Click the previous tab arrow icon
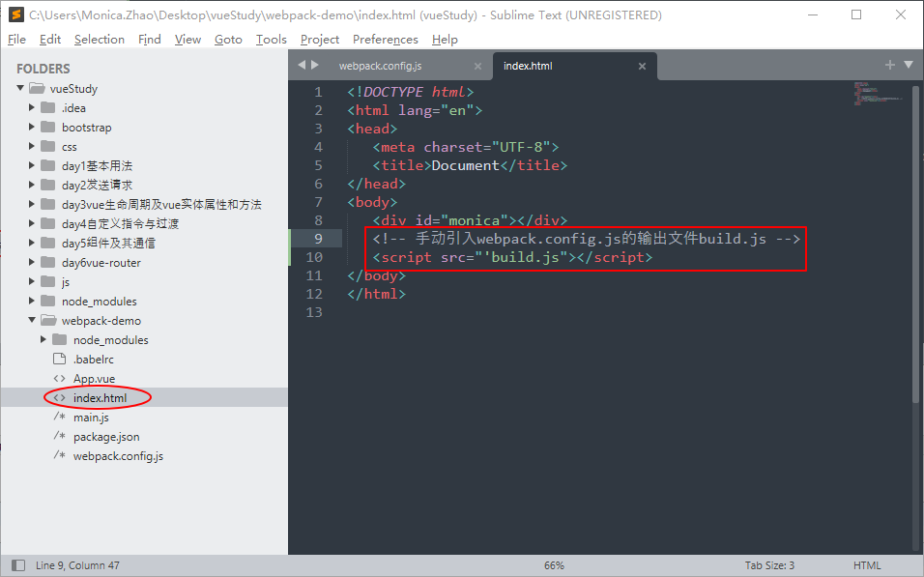924x577 pixels. 302,65
